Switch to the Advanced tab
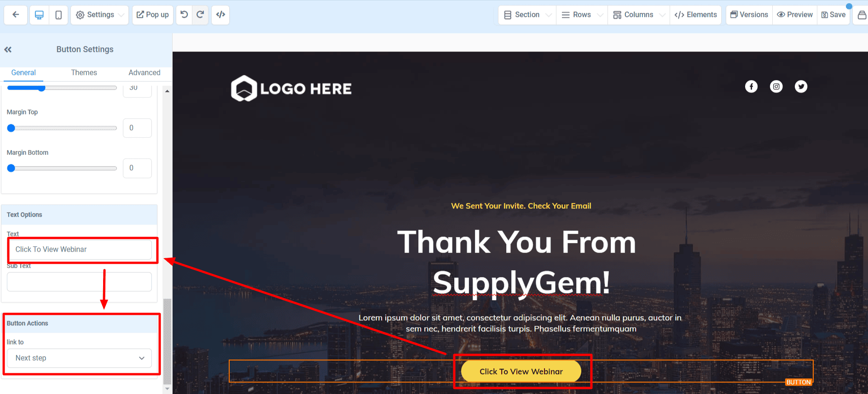Viewport: 868px width, 394px height. click(145, 73)
